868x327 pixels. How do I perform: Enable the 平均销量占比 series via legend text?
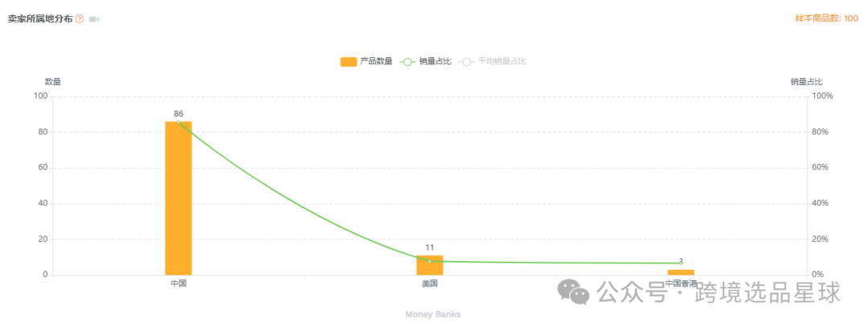tap(502, 61)
